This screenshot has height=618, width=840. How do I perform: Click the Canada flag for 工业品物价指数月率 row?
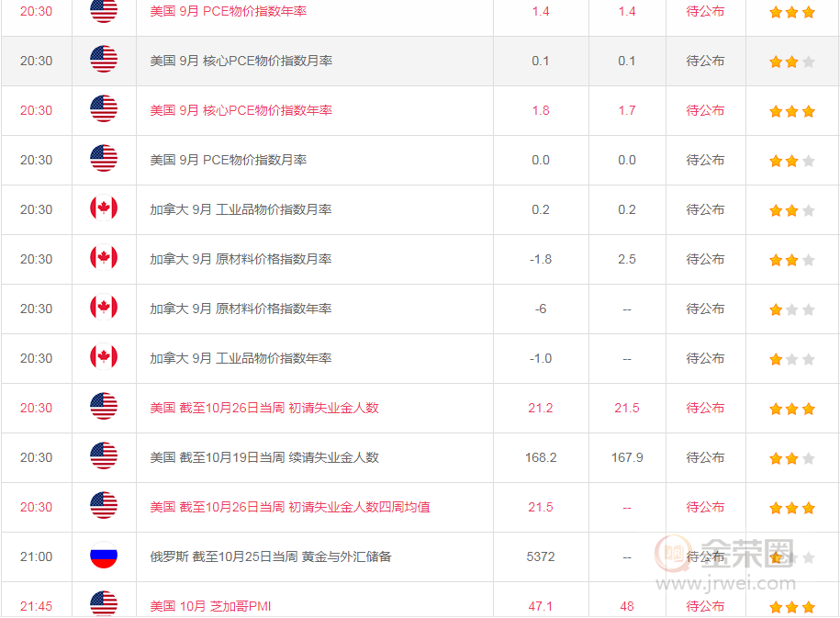click(x=104, y=209)
